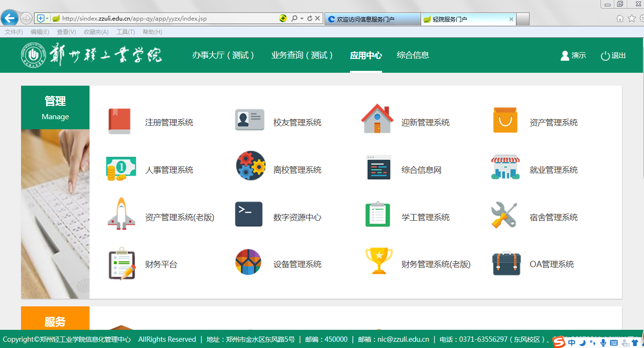Open the 学工管理系统 clipboard checklist icon
644x348 pixels.
click(x=378, y=214)
